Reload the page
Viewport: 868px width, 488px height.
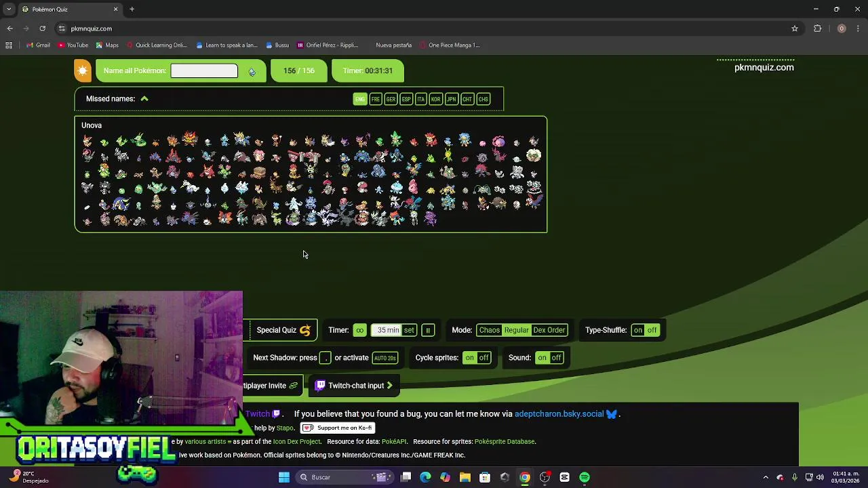[42, 28]
